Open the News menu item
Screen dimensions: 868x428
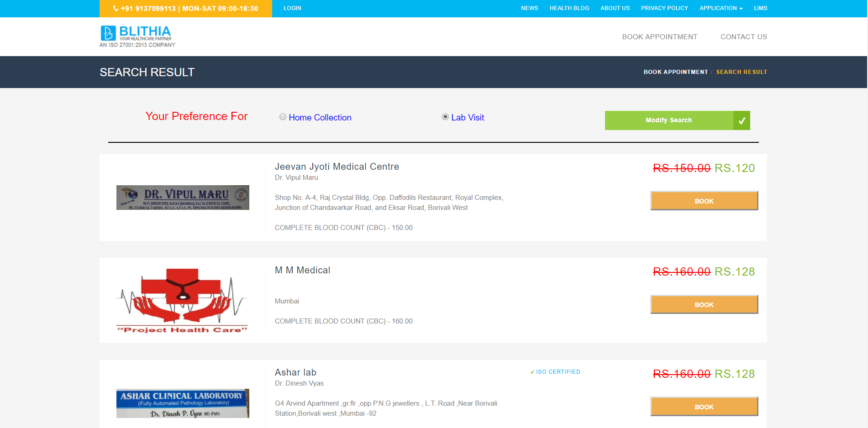pos(529,8)
